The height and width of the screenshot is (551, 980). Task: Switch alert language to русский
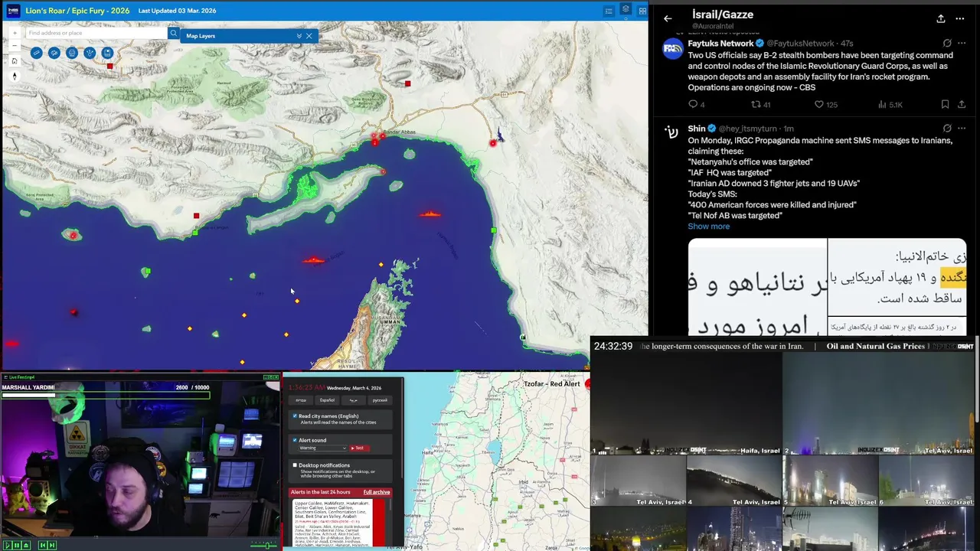click(x=380, y=400)
